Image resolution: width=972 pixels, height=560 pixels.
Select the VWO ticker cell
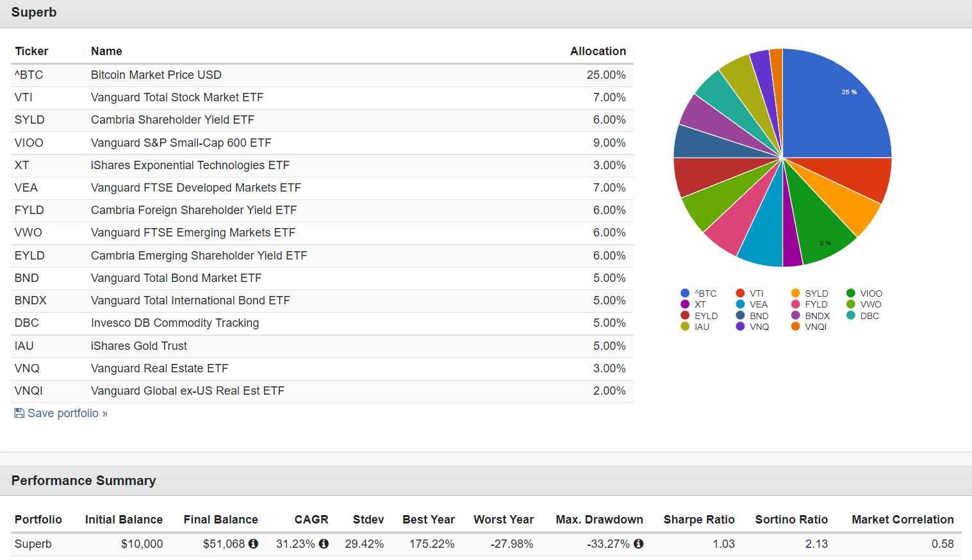tap(28, 233)
